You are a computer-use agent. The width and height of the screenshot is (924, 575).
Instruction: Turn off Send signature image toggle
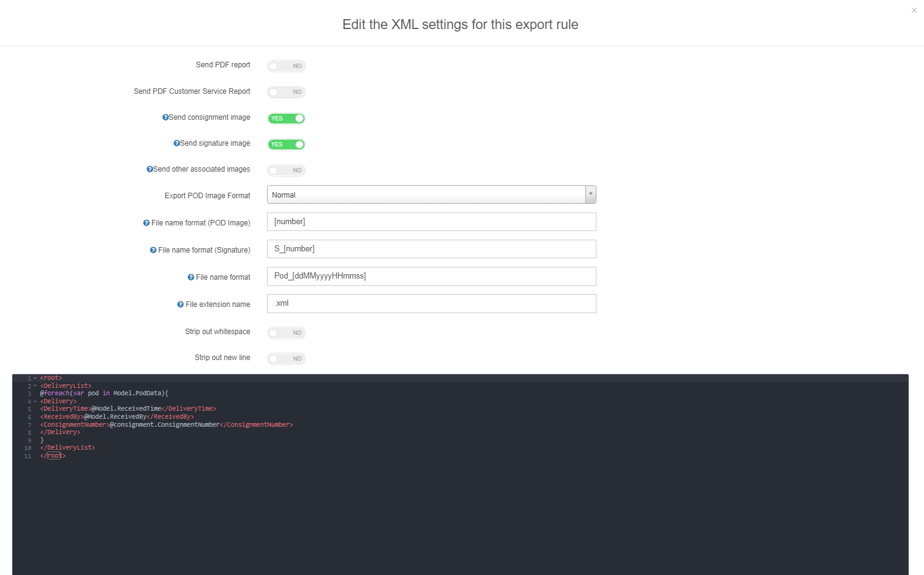(x=286, y=145)
